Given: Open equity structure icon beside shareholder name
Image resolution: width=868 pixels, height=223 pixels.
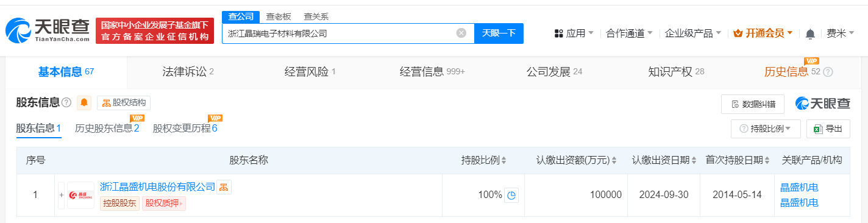Looking at the screenshot, I should 224,187.
